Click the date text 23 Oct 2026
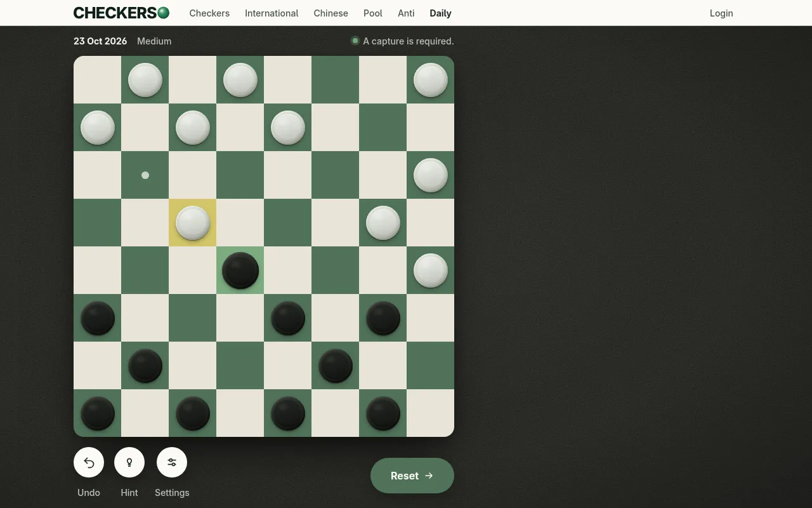The height and width of the screenshot is (508, 812). click(100, 41)
